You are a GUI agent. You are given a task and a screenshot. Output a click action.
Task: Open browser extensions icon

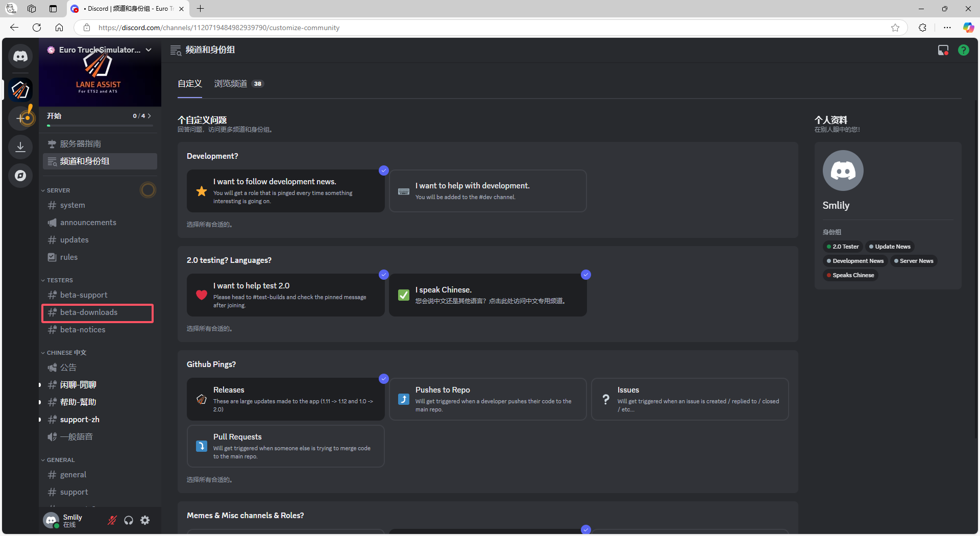pyautogui.click(x=922, y=28)
